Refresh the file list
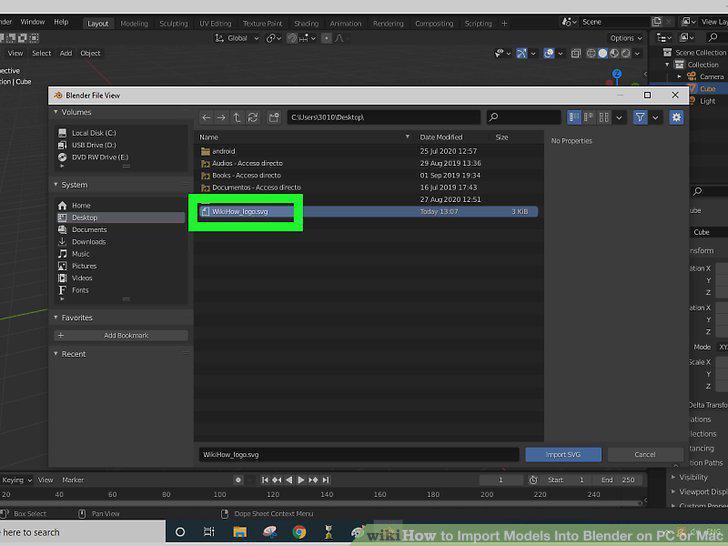This screenshot has width=728, height=546. click(x=253, y=117)
